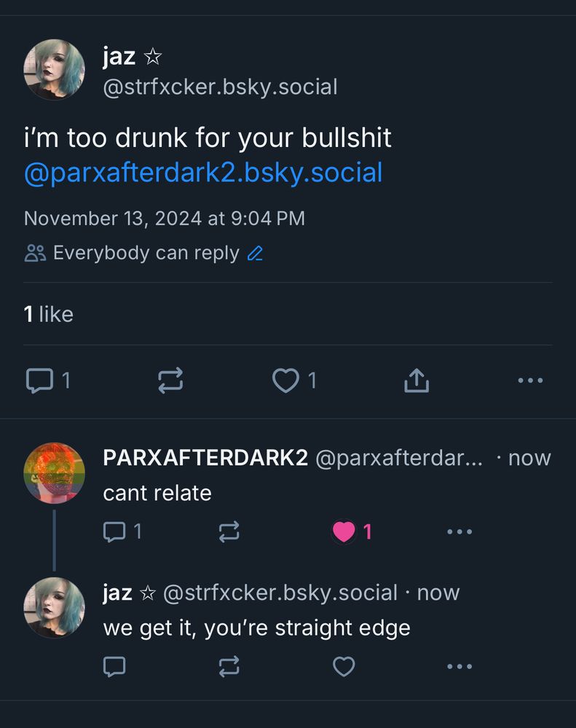
Task: Open options menu on 'straight edge' reply
Action: (459, 667)
